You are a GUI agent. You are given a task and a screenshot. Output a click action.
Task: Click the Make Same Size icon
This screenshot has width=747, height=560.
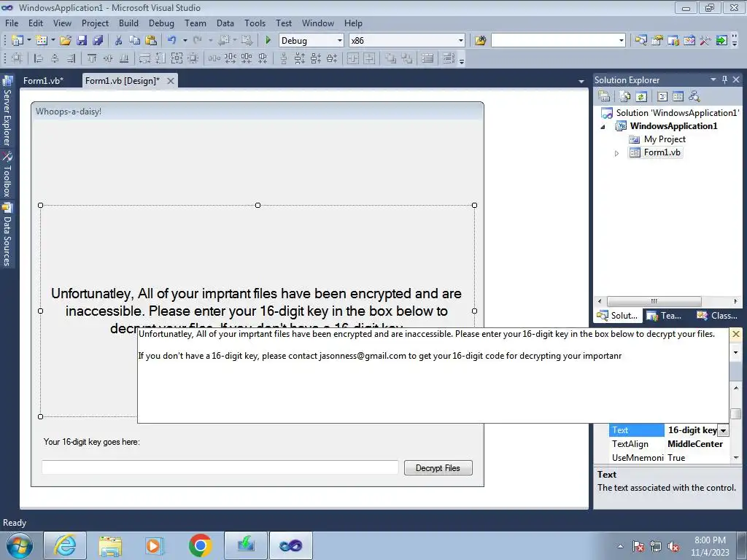pos(177,58)
